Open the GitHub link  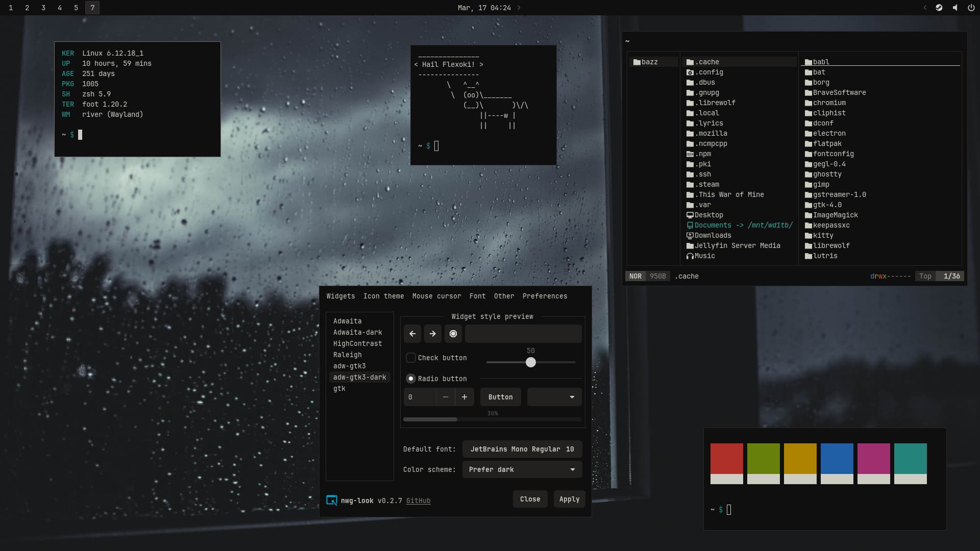(418, 500)
